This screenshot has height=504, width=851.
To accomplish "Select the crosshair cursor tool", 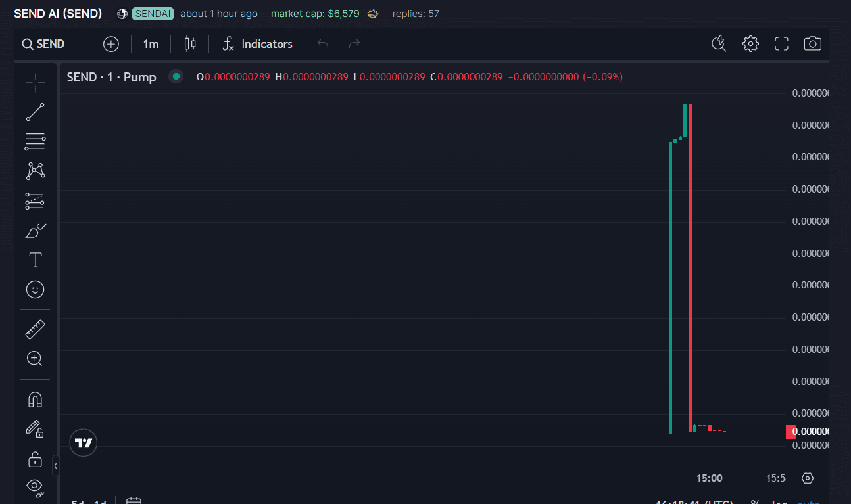I will click(x=36, y=81).
